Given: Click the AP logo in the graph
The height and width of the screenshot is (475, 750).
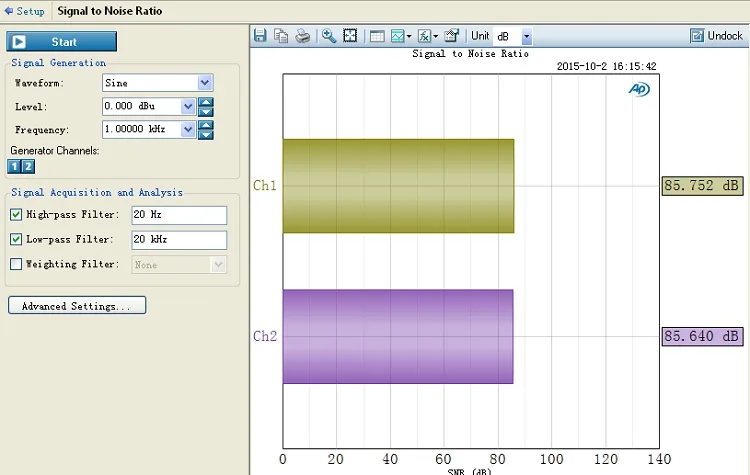Looking at the screenshot, I should (639, 89).
